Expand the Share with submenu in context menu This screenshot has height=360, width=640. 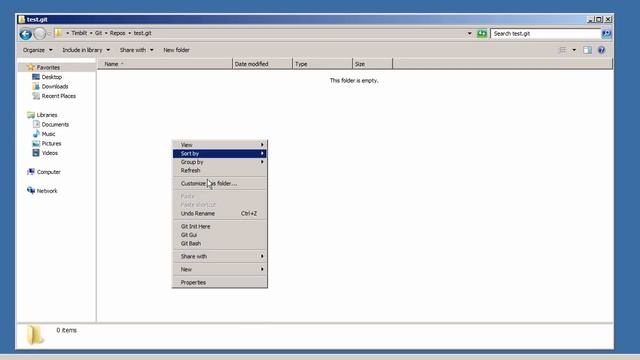[x=220, y=256]
